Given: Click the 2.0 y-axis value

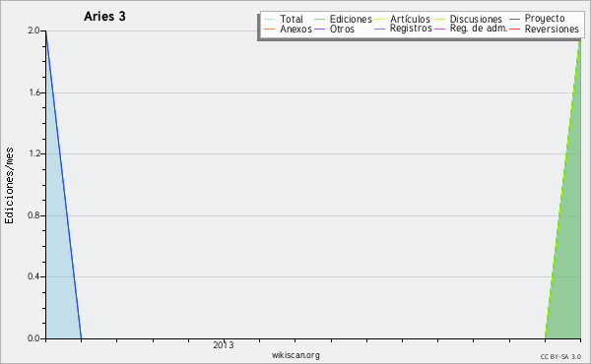Looking at the screenshot, I should (33, 30).
